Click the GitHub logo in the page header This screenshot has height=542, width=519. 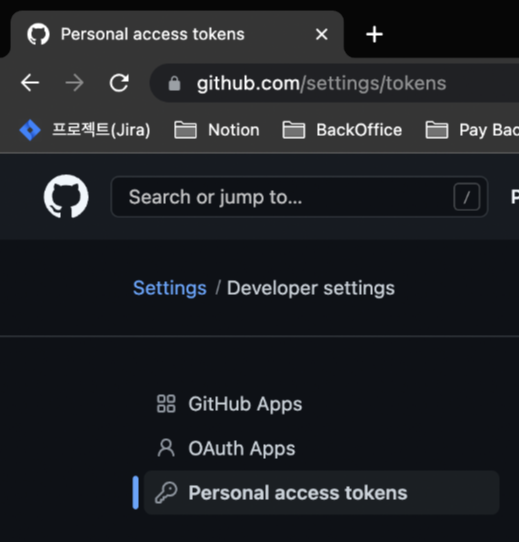pos(66,196)
